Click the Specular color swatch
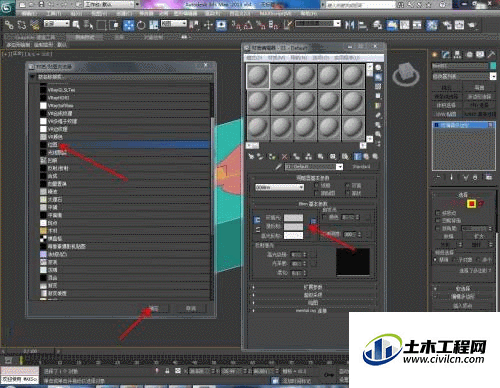500x388 pixels. 293,235
